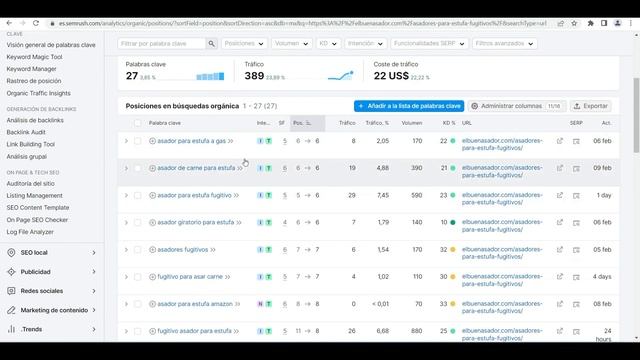The height and width of the screenshot is (360, 640).
Task: Open the Filtros avanzados dropdown
Action: pyautogui.click(x=504, y=44)
